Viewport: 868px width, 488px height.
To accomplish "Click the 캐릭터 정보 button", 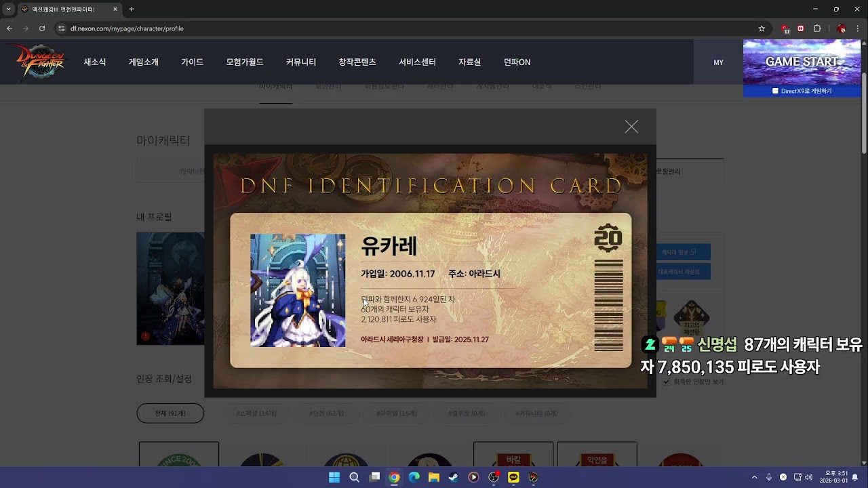I will click(683, 252).
